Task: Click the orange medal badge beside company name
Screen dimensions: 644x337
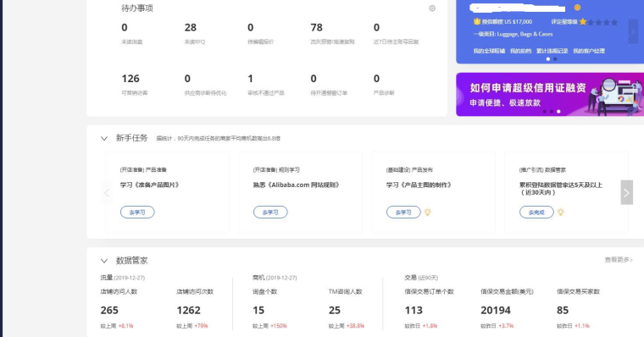Action: pyautogui.click(x=577, y=8)
